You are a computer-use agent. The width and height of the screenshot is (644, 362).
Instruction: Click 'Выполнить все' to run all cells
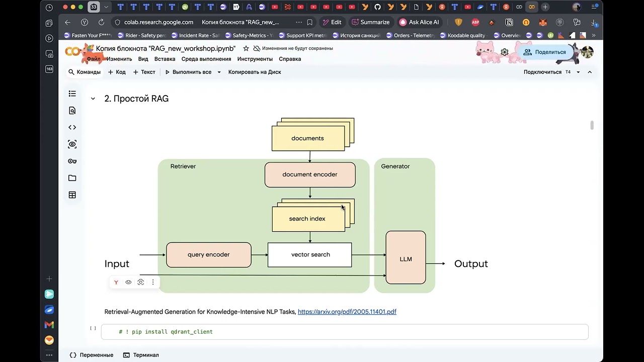tap(188, 72)
